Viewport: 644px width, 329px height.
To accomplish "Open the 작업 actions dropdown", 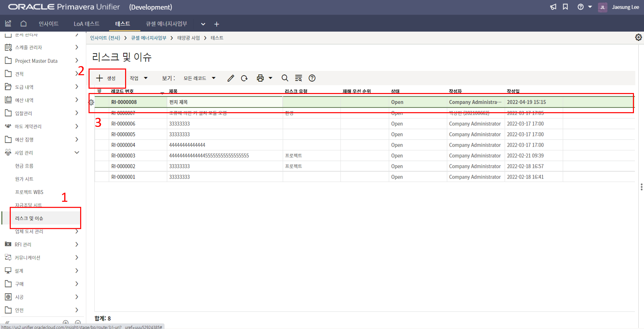I will coord(139,78).
